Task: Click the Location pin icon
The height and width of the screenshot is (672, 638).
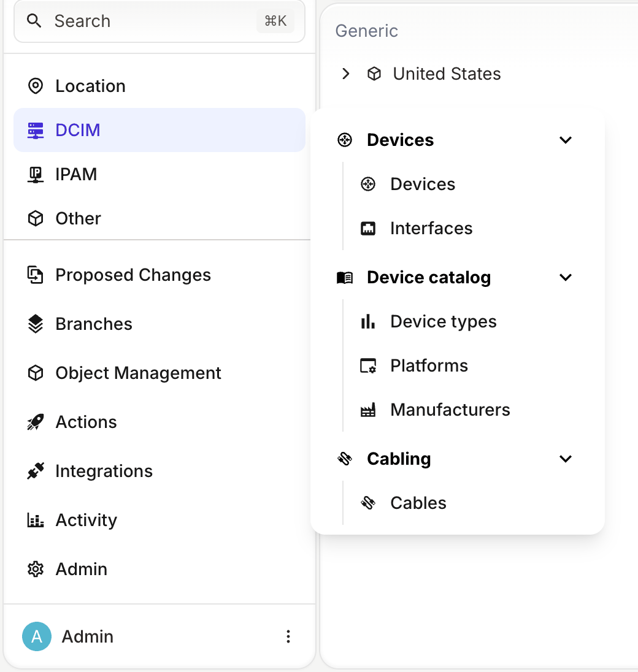Action: click(36, 86)
